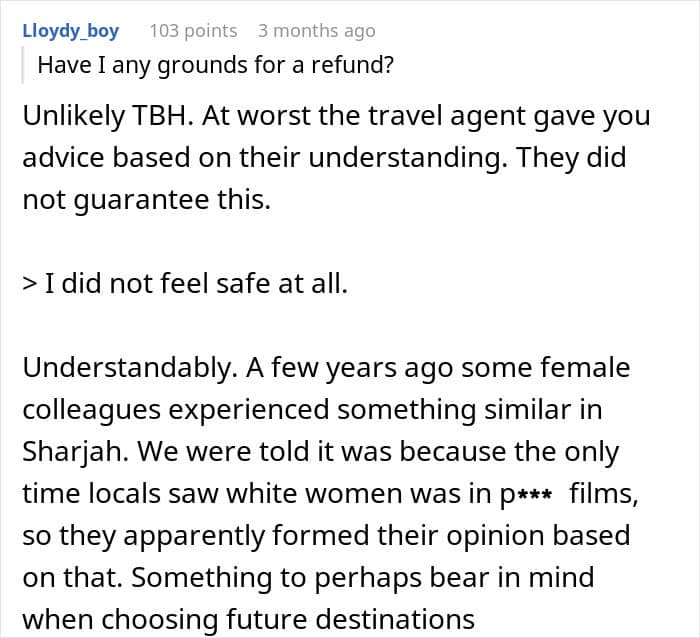The width and height of the screenshot is (700, 638).
Task: Click the word films after censored text
Action: tap(604, 494)
